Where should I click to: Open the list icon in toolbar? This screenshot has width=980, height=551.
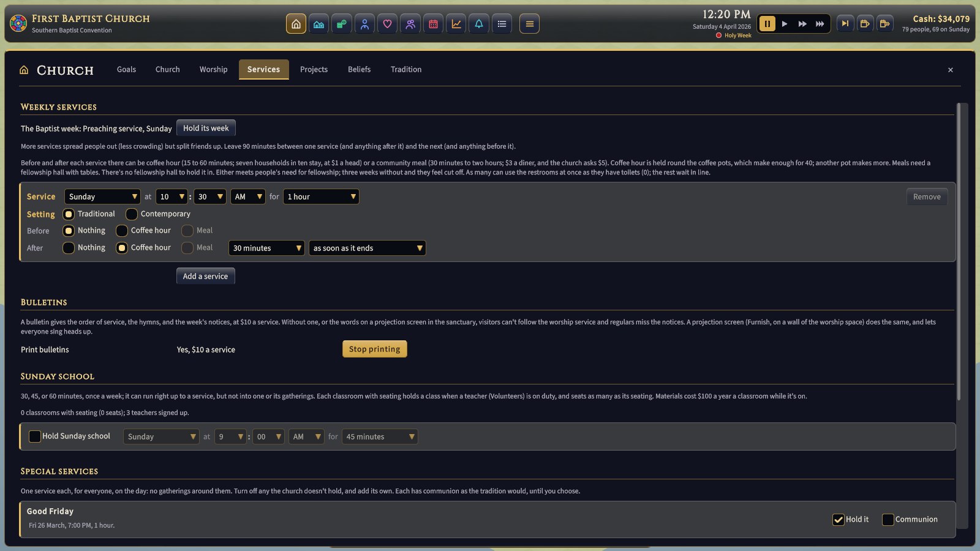502,24
